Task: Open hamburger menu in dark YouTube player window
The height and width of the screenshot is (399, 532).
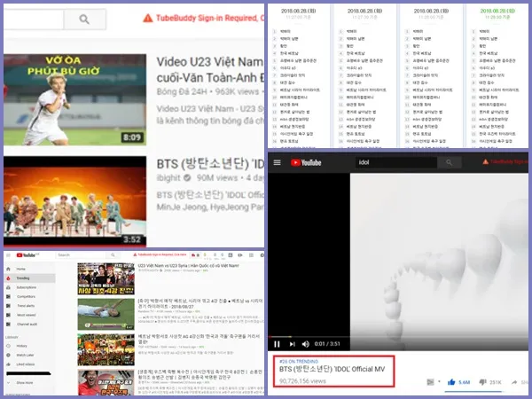Action: [x=278, y=162]
